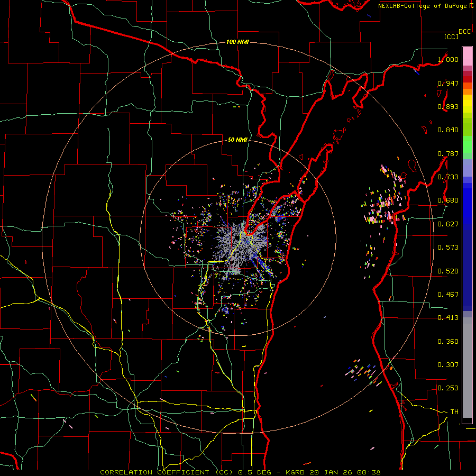Screen dimensions: 476x476
Task: Click the 50 NMI range ring label
Action: 237,140
